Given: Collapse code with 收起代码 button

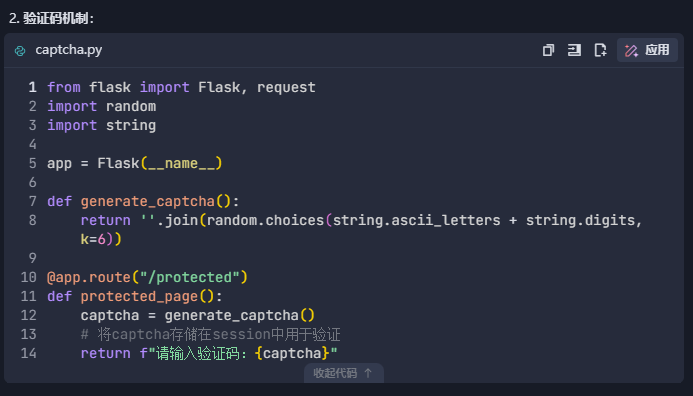Looking at the screenshot, I should [x=343, y=373].
